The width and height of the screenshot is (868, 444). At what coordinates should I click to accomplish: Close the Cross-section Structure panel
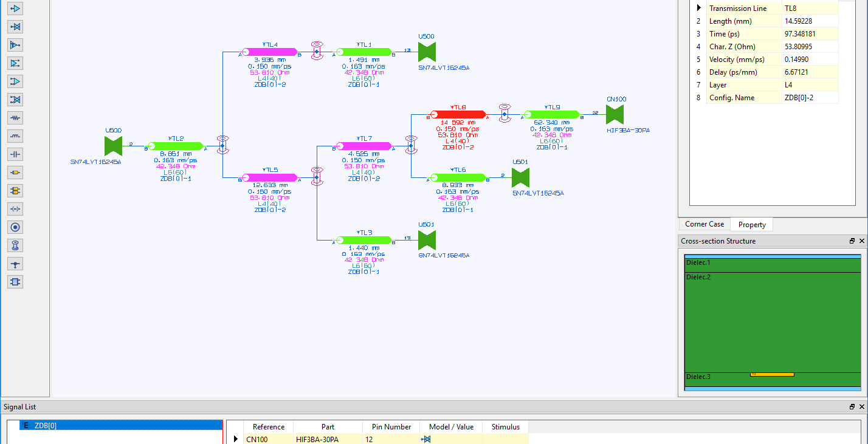(862, 241)
